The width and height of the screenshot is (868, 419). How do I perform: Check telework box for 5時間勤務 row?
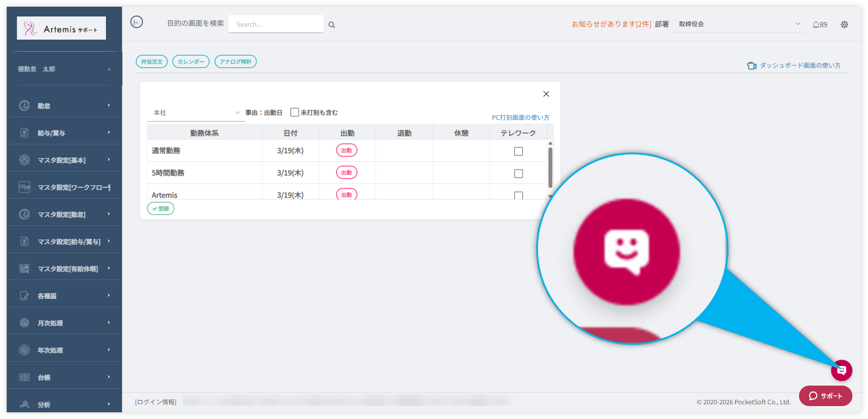tap(518, 174)
